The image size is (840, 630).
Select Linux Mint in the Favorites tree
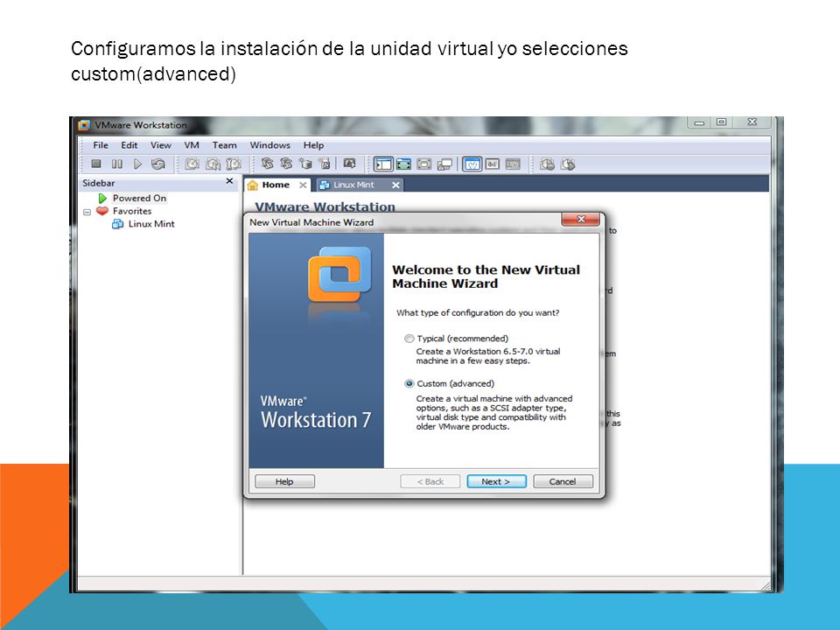(x=151, y=224)
